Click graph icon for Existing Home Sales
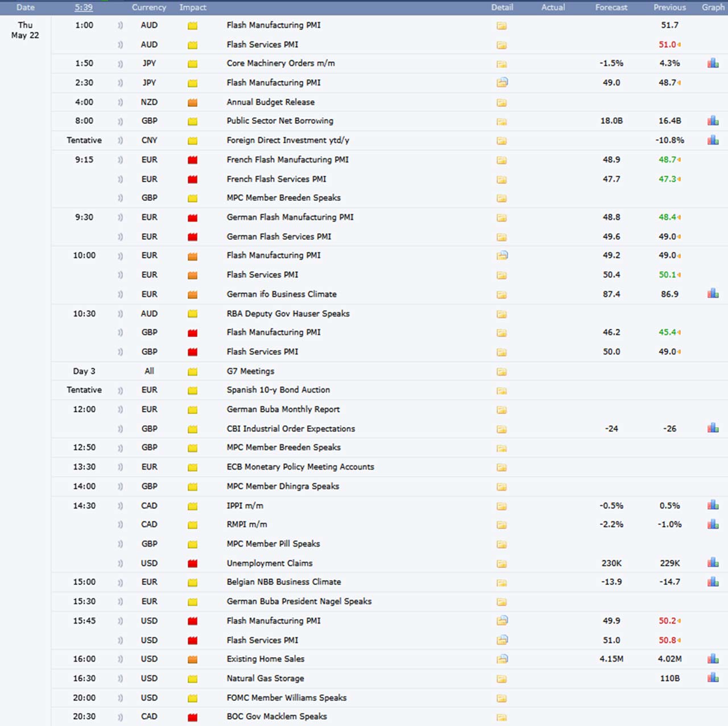The width and height of the screenshot is (728, 726). click(713, 659)
